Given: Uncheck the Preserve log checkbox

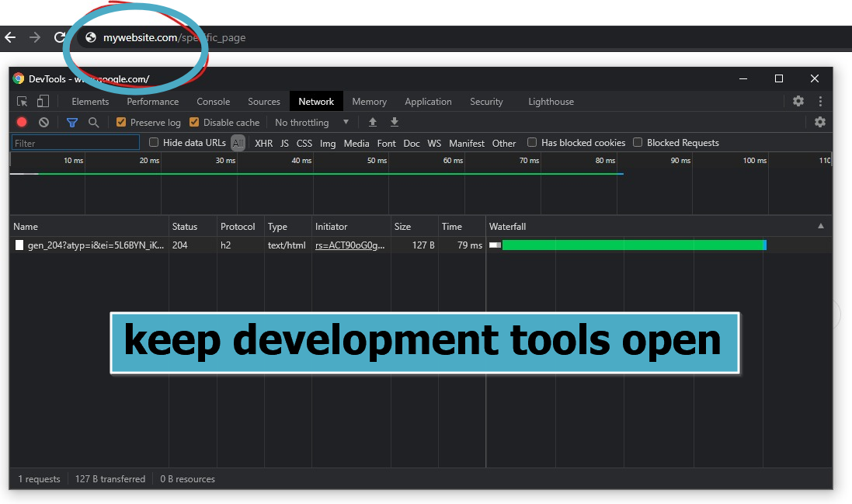Looking at the screenshot, I should click(121, 122).
